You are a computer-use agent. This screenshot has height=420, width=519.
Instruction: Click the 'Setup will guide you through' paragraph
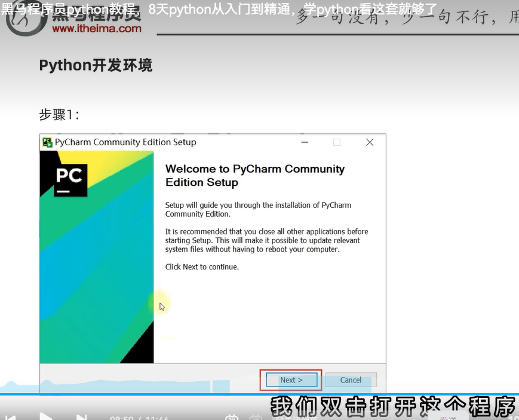tap(258, 210)
